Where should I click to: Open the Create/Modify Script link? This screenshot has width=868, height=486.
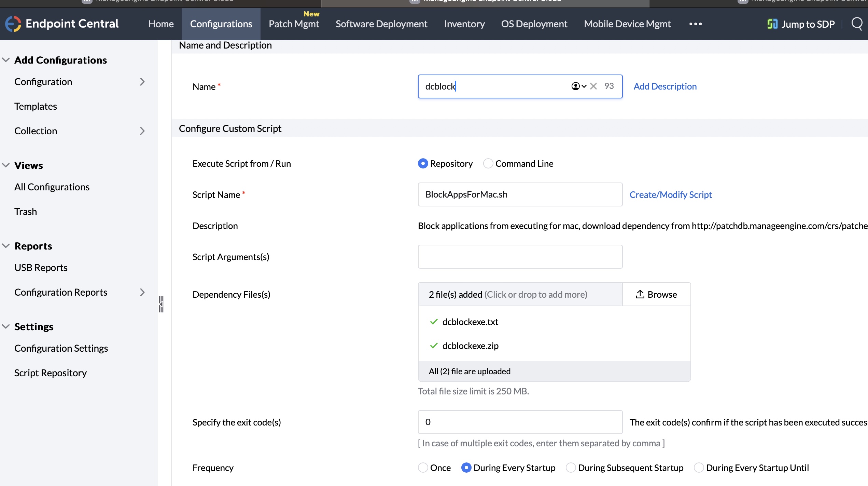click(x=670, y=195)
